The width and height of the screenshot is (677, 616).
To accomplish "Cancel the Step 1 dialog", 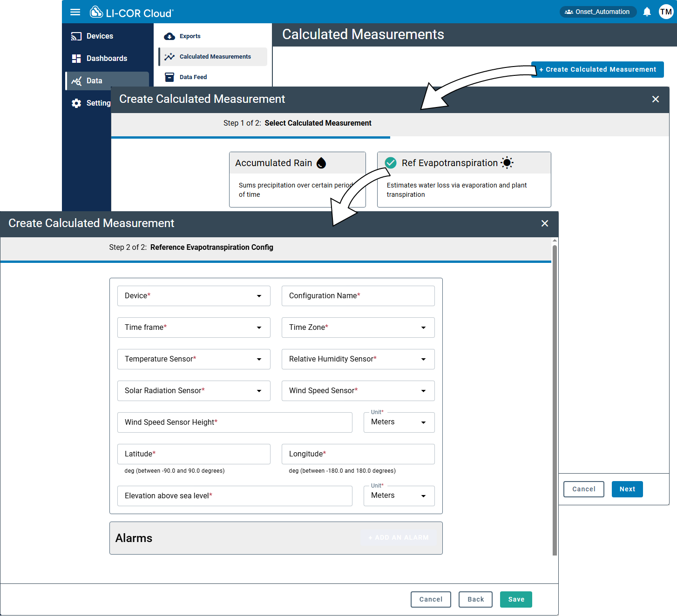I will click(584, 489).
